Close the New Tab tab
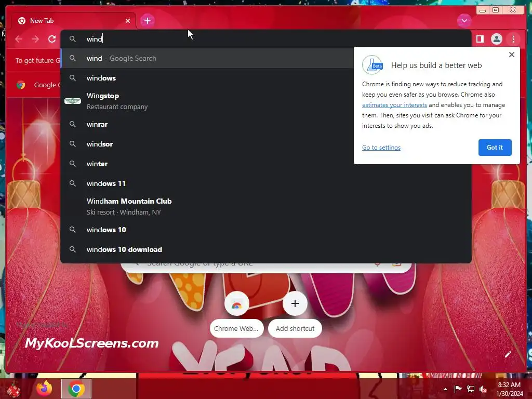 pos(128,21)
